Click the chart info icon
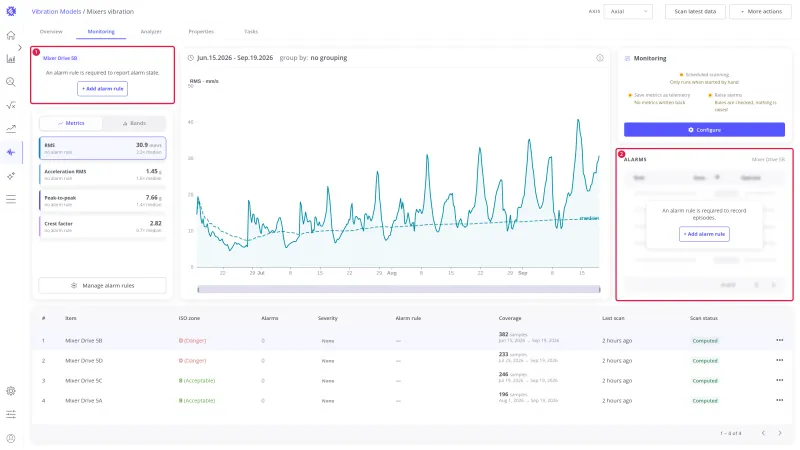800x450 pixels. (600, 58)
